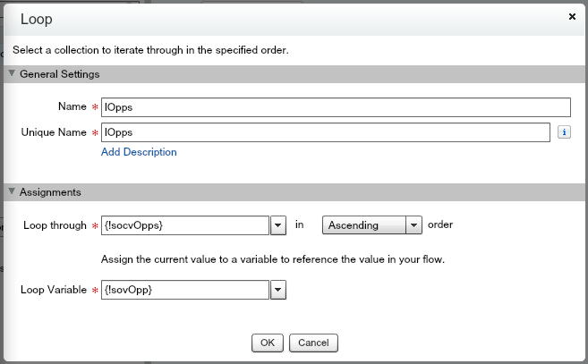The height and width of the screenshot is (364, 588).
Task: Click the Loop through field label
Action: 54,225
